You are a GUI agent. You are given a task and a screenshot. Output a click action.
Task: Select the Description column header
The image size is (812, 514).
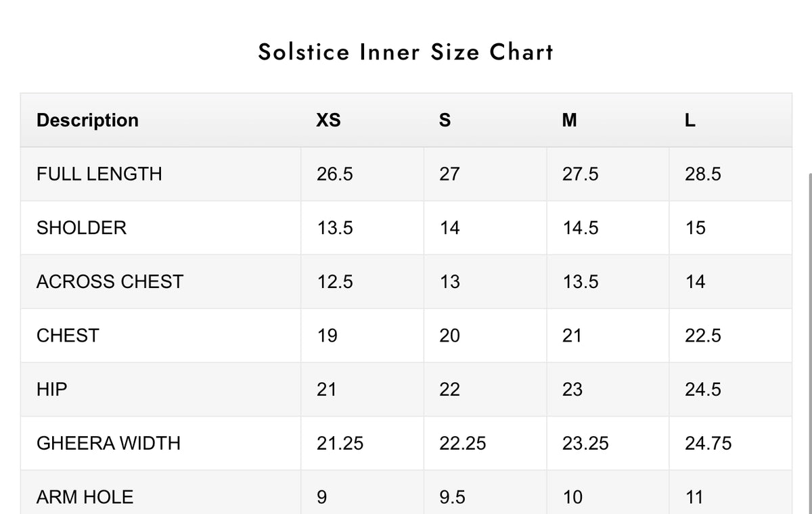click(x=87, y=120)
